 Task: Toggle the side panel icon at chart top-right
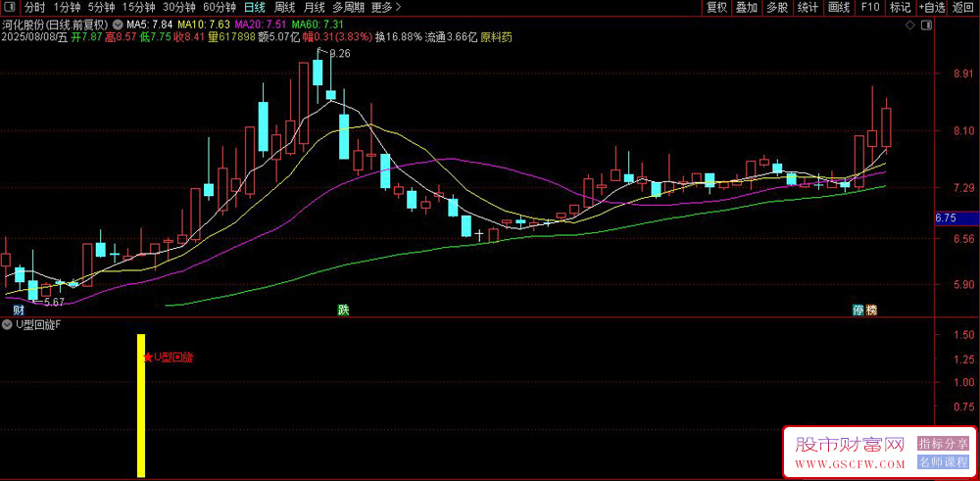[x=926, y=25]
